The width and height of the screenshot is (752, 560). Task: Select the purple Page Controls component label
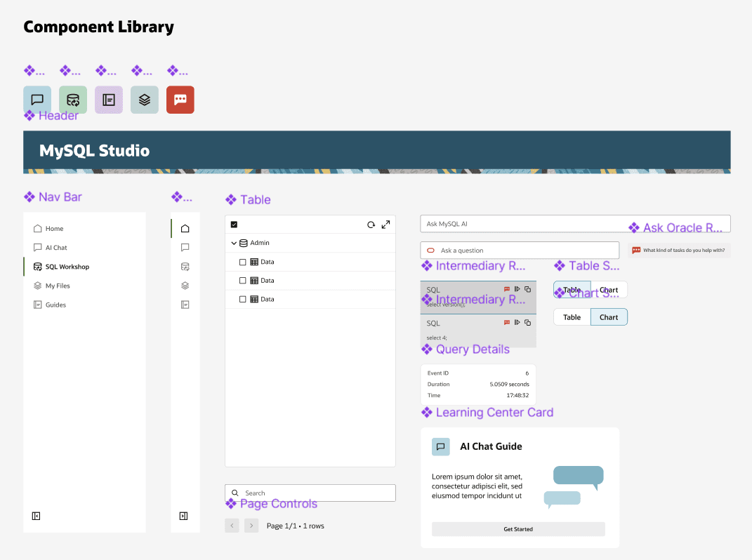(272, 503)
